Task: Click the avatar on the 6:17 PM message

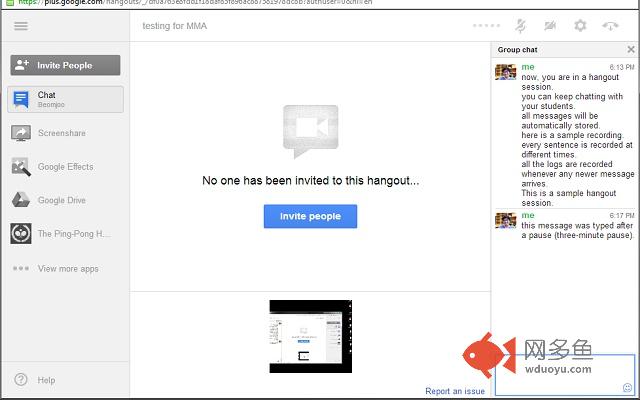Action: [506, 220]
